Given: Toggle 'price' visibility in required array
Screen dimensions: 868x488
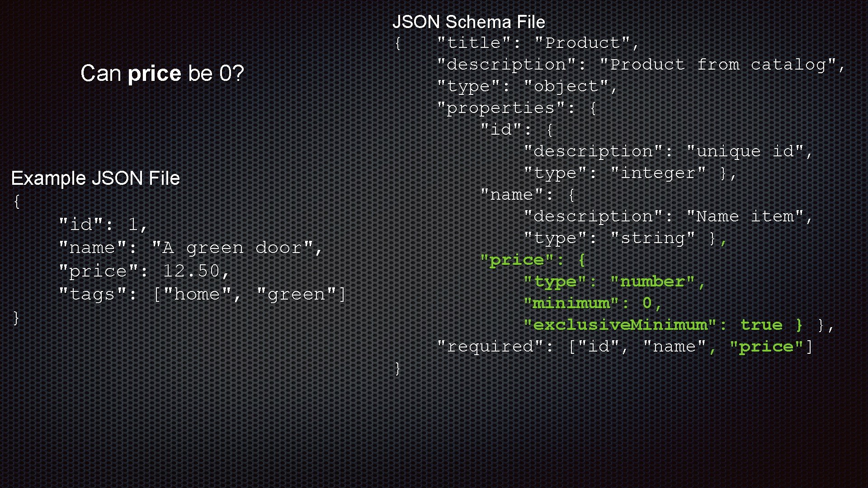Looking at the screenshot, I should point(769,347).
